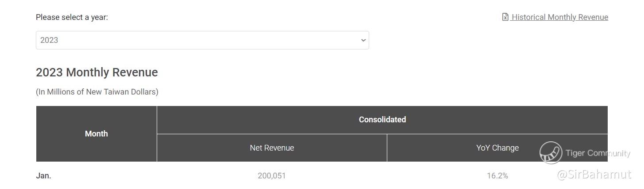
Task: Click the chevron arrow in the year dropdown
Action: [363, 40]
